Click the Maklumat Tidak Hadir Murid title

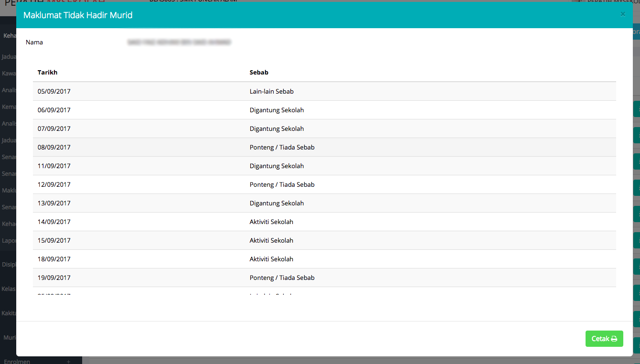click(x=78, y=15)
